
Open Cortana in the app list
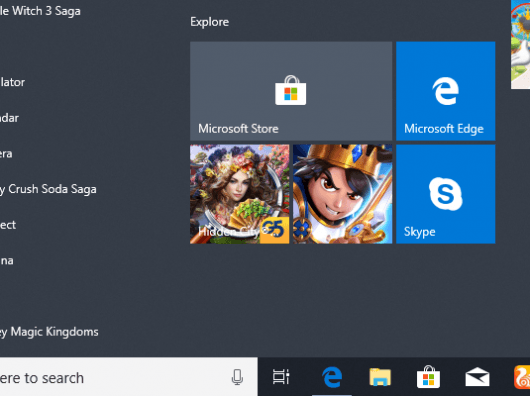[7, 261]
